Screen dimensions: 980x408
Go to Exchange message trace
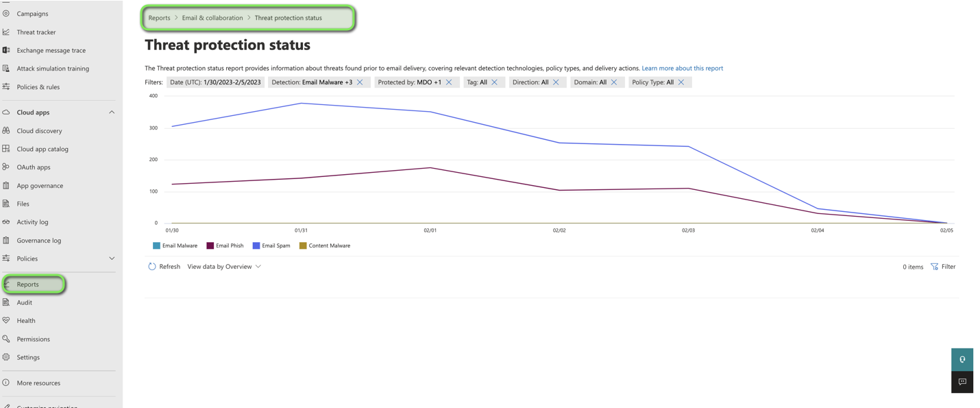51,50
